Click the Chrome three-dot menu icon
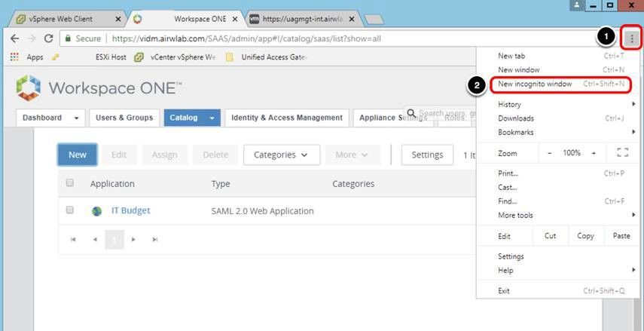The image size is (644, 331). (633, 38)
